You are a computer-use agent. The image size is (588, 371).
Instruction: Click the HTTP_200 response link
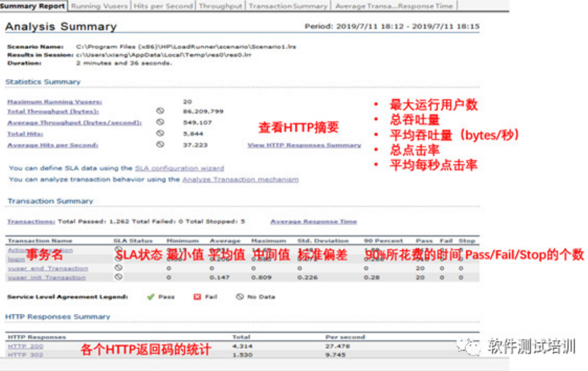pyautogui.click(x=25, y=346)
